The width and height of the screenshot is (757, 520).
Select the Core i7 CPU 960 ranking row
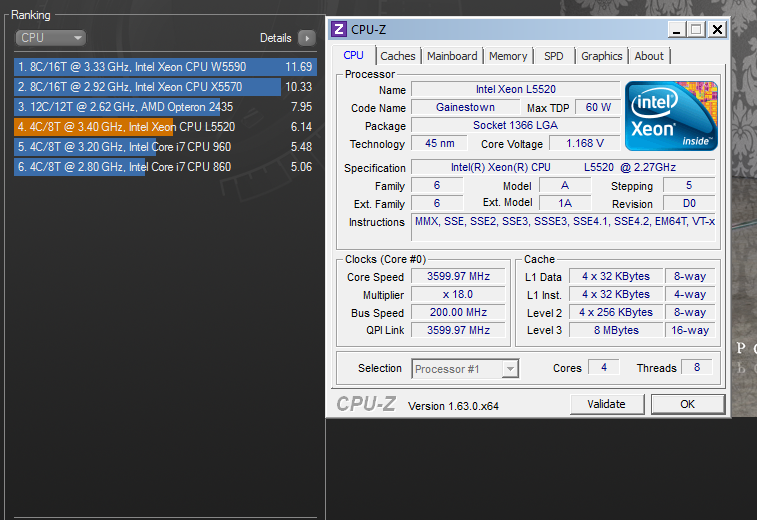coord(165,147)
